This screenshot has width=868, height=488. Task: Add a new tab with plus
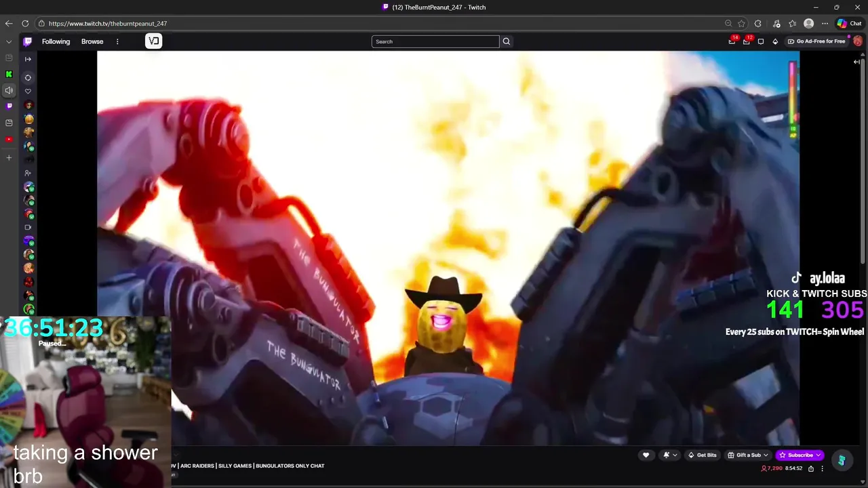[9, 157]
